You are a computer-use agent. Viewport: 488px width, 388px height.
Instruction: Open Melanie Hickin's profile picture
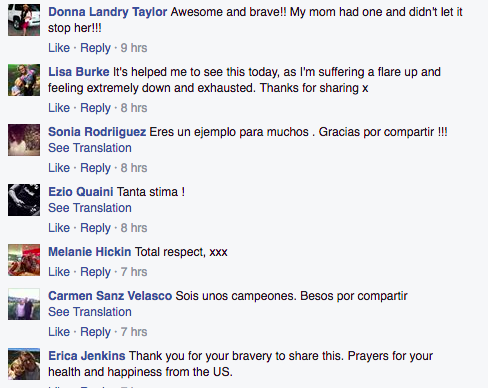tap(24, 260)
